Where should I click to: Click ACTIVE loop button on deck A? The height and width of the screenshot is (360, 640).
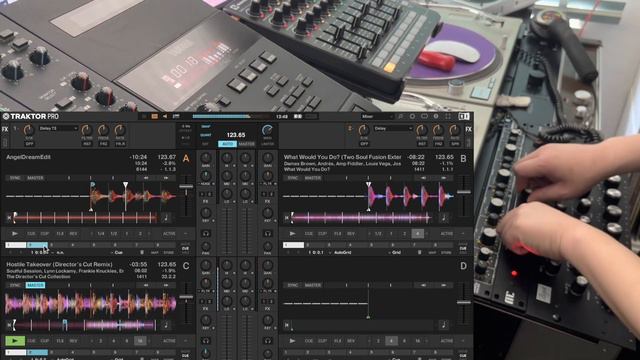tap(169, 234)
